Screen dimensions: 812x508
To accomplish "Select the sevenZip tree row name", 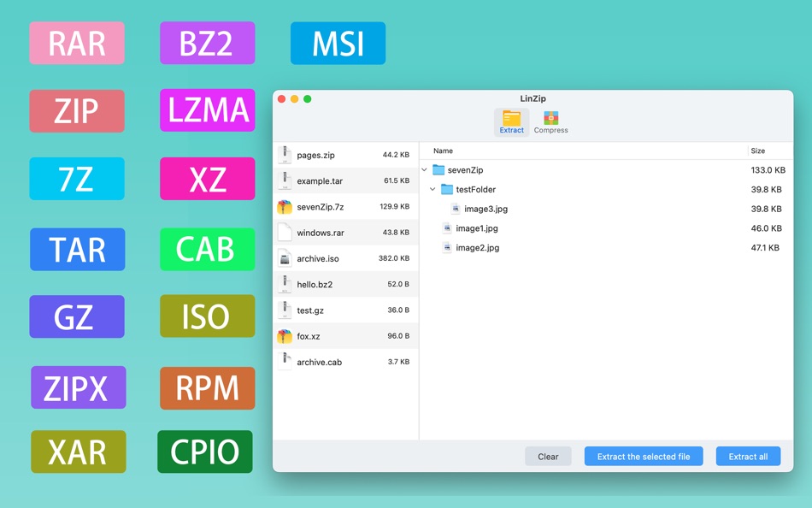I will (466, 170).
